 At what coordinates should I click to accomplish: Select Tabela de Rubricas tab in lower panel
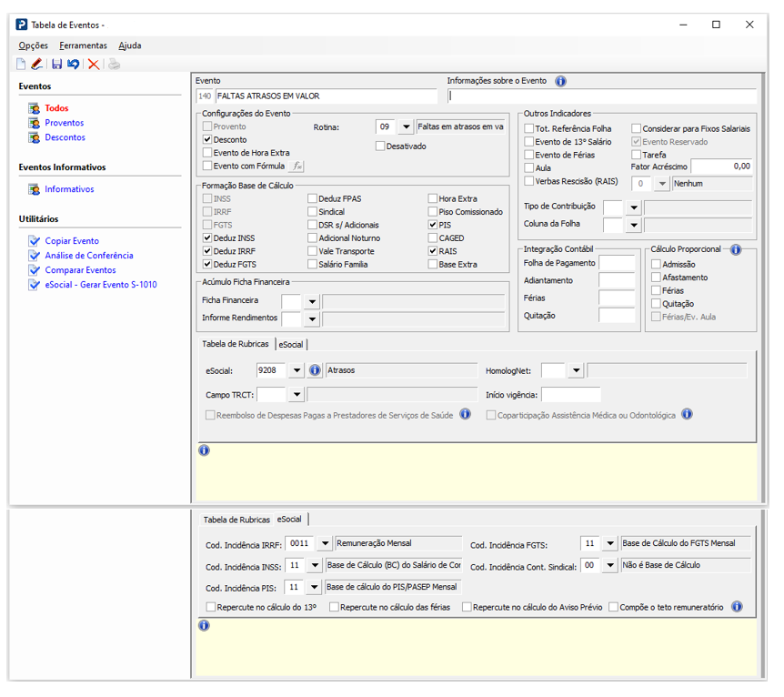click(236, 520)
